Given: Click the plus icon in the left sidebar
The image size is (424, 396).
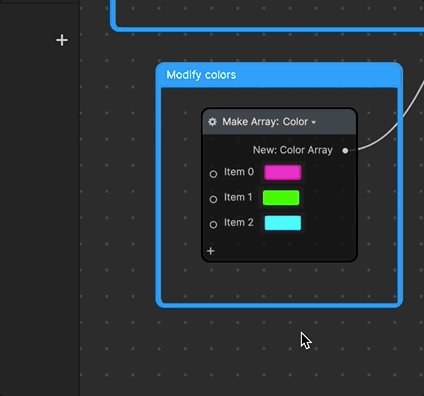Looking at the screenshot, I should [62, 40].
